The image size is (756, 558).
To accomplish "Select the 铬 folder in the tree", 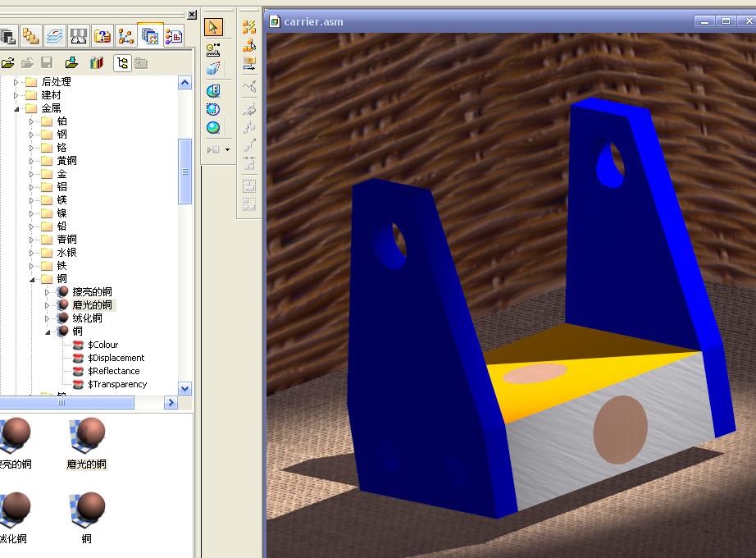I will coord(61,147).
